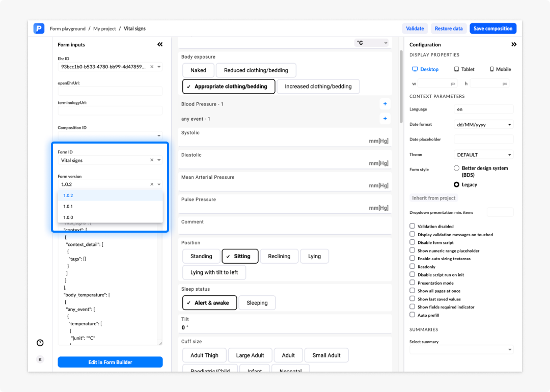Select Better design system form style

456,168
